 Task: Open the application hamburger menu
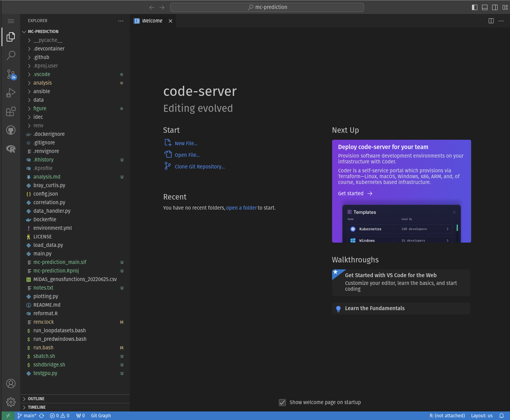(x=11, y=21)
